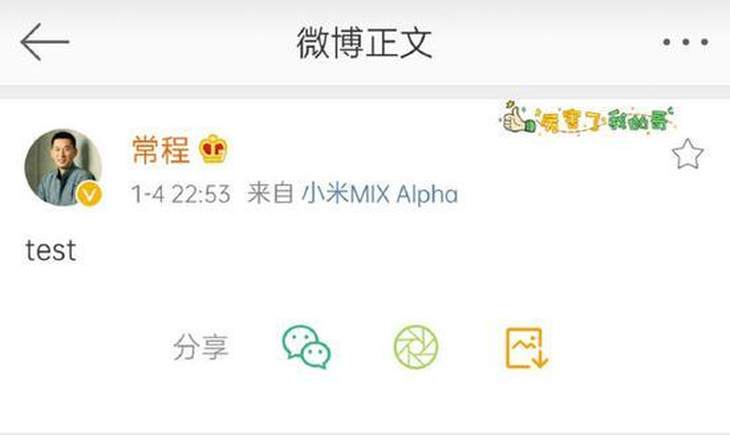Tap the yellow verified V badge
The width and height of the screenshot is (730, 435).
(x=89, y=194)
